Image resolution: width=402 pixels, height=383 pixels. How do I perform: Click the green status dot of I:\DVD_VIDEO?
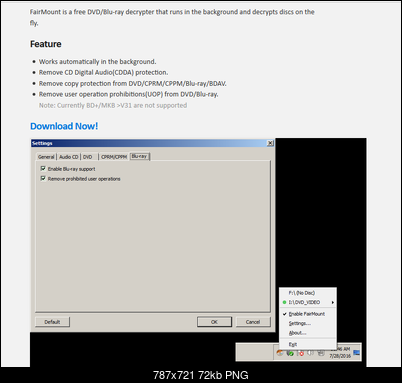point(284,302)
